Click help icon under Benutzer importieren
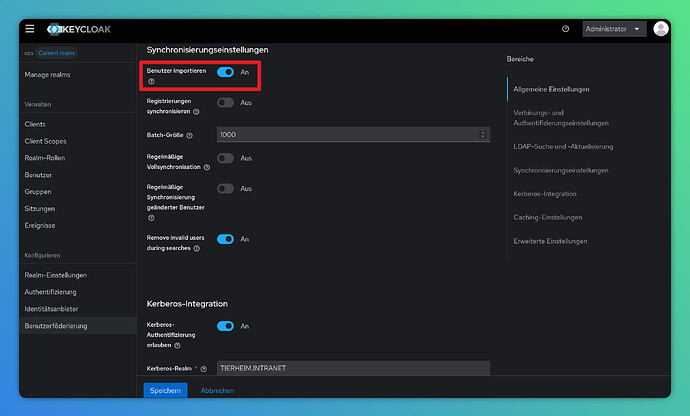The width and height of the screenshot is (690, 416). pyautogui.click(x=151, y=81)
